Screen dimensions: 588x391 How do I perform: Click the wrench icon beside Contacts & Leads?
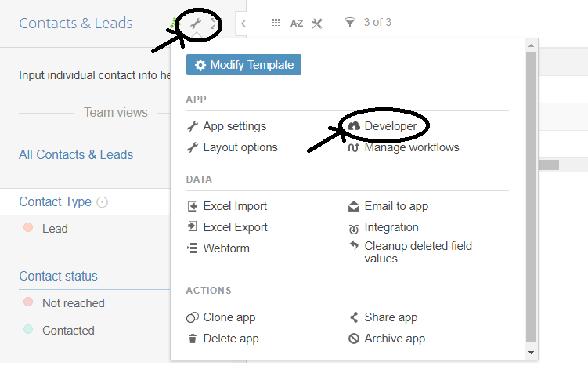pos(196,24)
